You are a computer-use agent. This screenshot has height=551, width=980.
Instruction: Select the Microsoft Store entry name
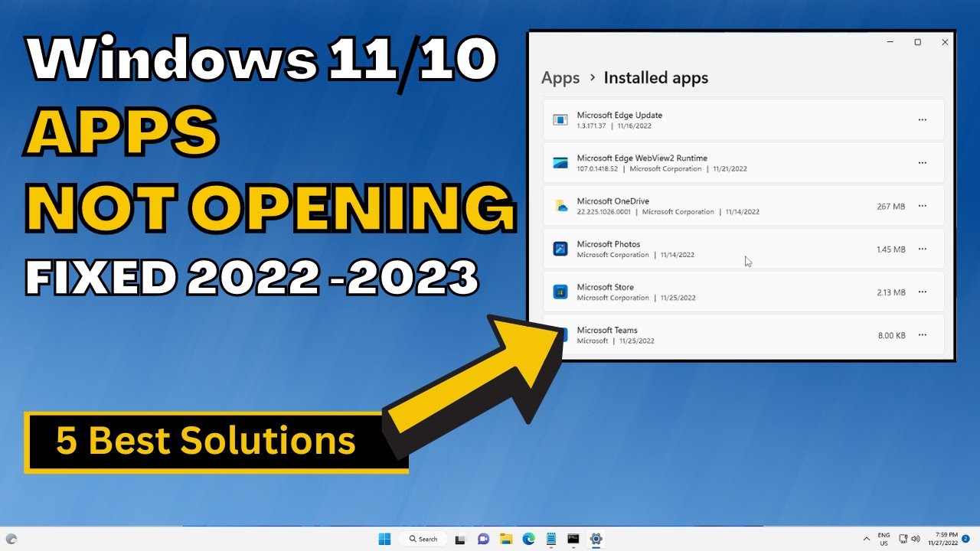pyautogui.click(x=605, y=287)
